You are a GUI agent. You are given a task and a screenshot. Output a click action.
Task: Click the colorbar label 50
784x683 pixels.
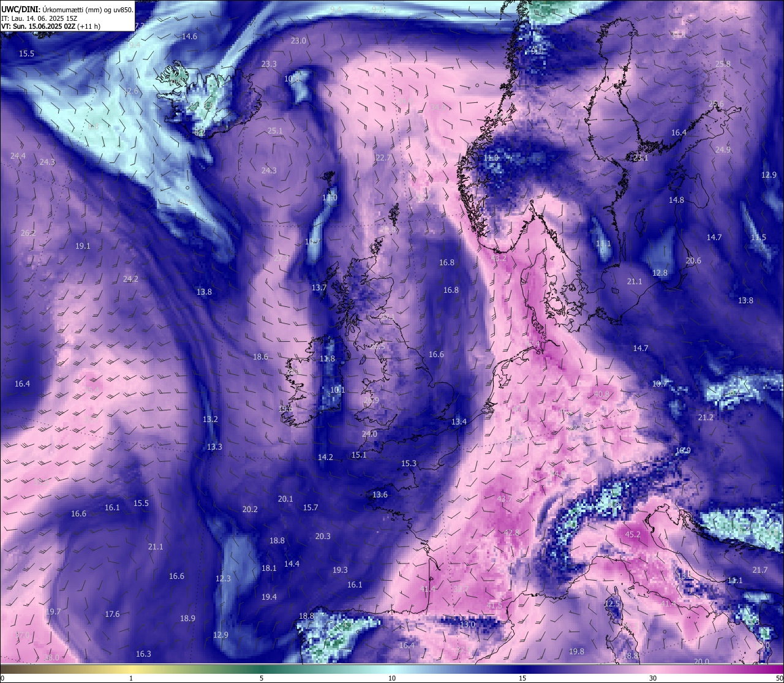pos(779,678)
